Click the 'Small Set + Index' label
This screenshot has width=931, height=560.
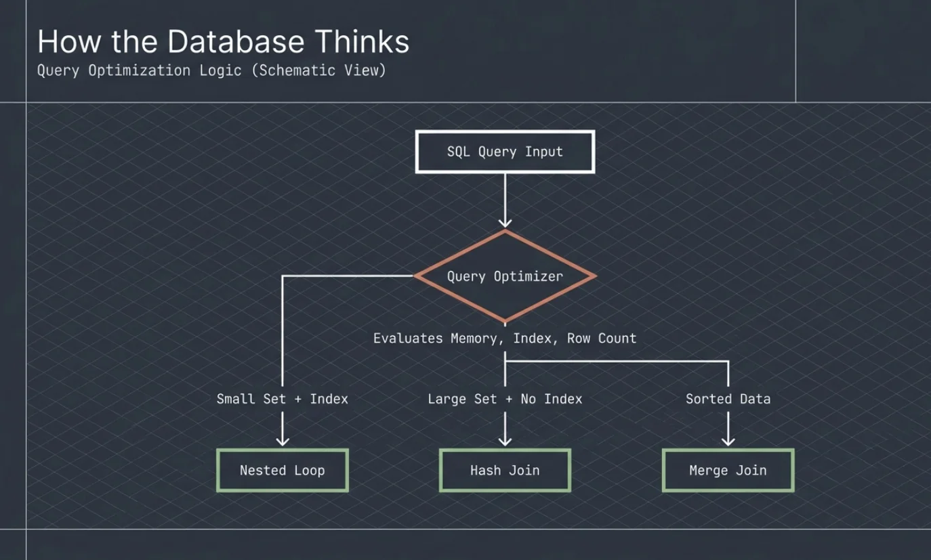coord(282,399)
